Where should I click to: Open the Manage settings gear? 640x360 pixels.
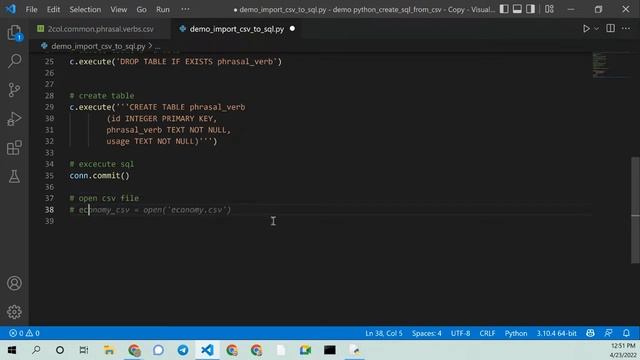(x=14, y=312)
